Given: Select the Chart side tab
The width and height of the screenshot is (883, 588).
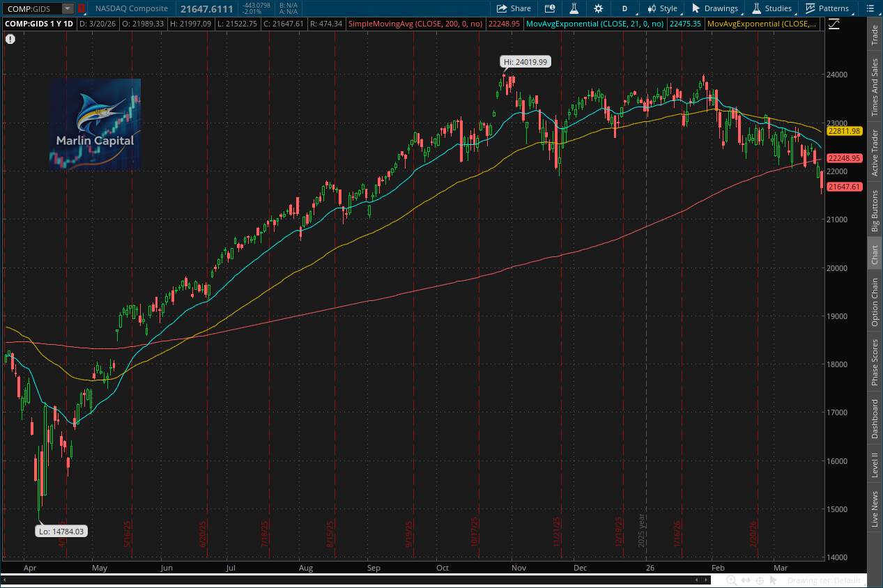Looking at the screenshot, I should (x=875, y=255).
